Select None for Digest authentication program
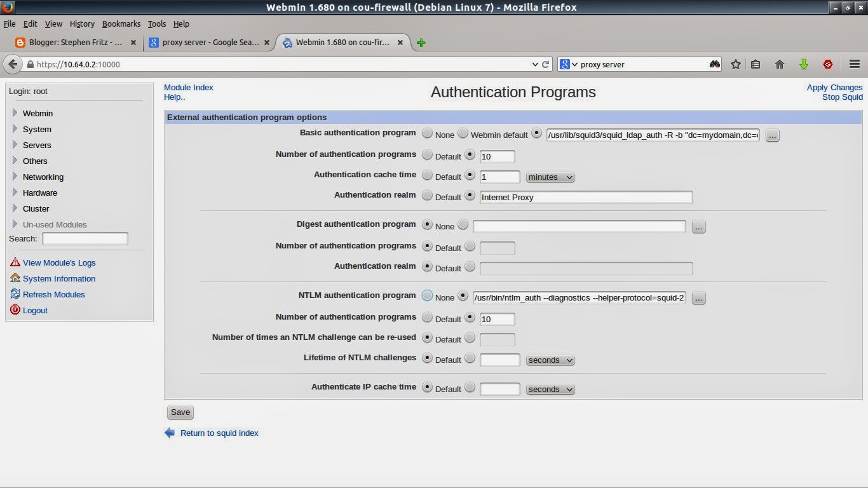Viewport: 868px width, 488px height. click(x=428, y=224)
